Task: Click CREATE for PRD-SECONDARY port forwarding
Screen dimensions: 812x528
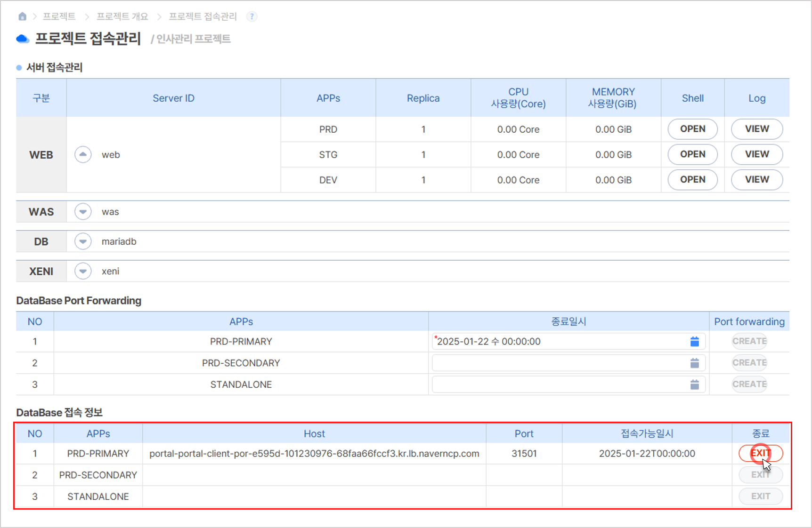Action: (x=749, y=363)
